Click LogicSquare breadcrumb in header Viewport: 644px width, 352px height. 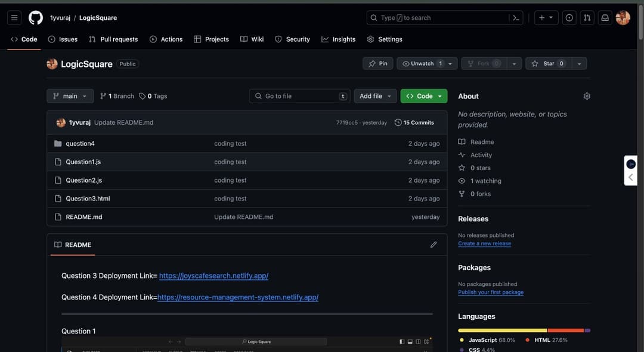click(98, 18)
